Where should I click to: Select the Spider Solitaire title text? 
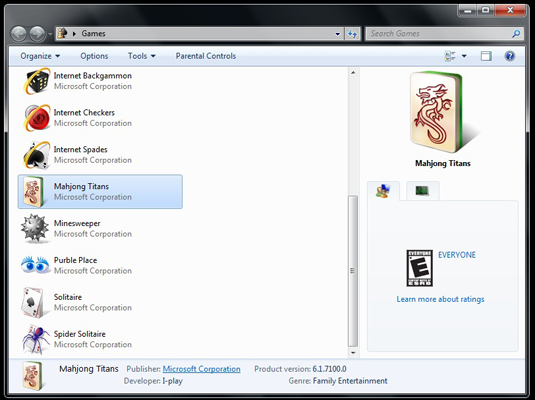[79, 334]
